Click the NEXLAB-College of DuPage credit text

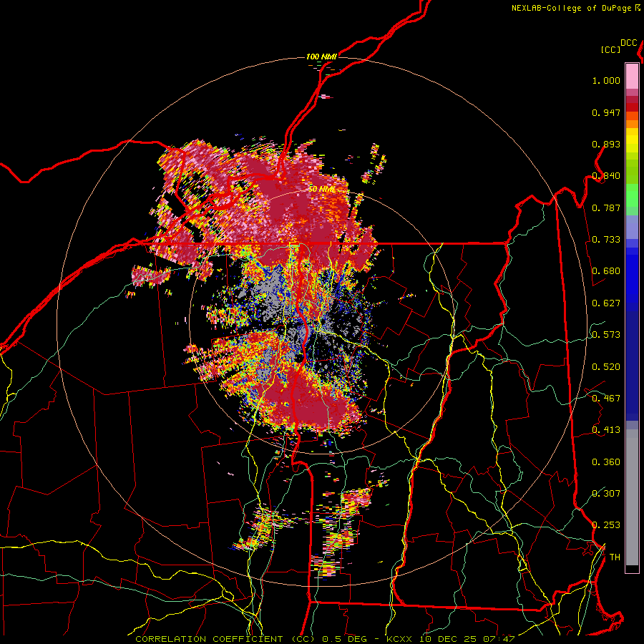coord(572,8)
